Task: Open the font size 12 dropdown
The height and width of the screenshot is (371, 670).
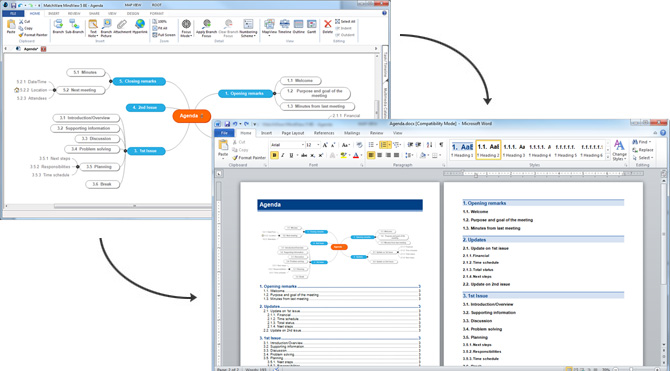Action: pyautogui.click(x=318, y=145)
